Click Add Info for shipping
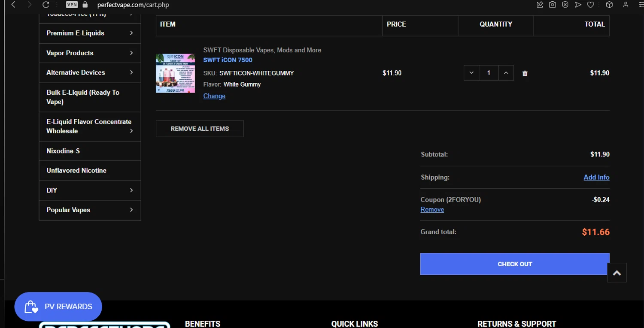The width and height of the screenshot is (644, 328). click(x=596, y=177)
